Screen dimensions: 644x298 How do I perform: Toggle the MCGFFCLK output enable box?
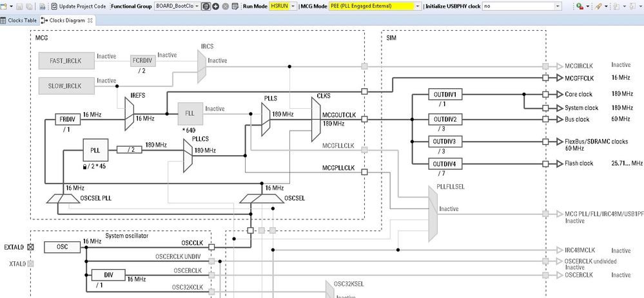tap(545, 77)
